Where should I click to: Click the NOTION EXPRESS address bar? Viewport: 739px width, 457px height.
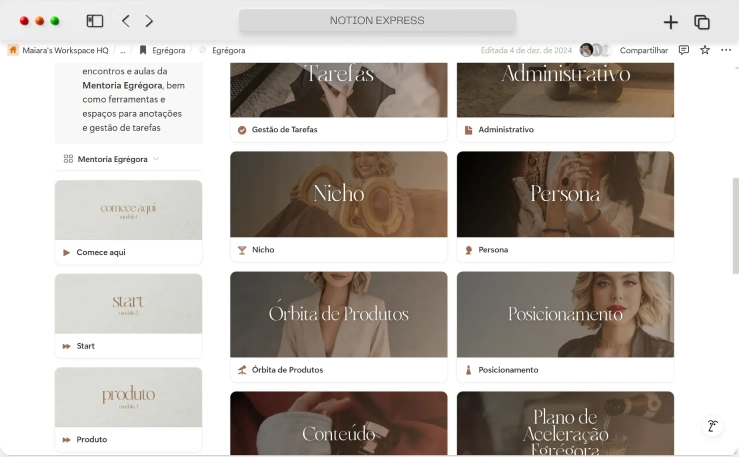click(377, 21)
